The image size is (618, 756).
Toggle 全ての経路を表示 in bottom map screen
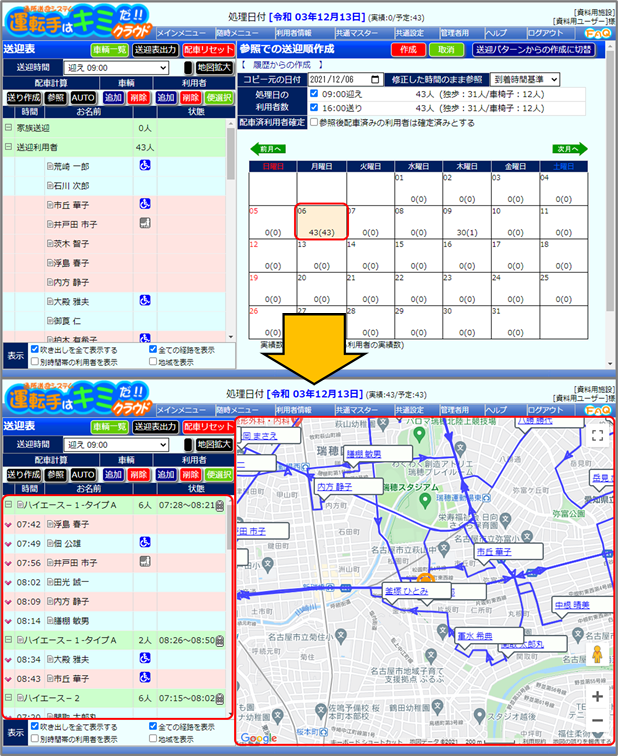(x=153, y=727)
